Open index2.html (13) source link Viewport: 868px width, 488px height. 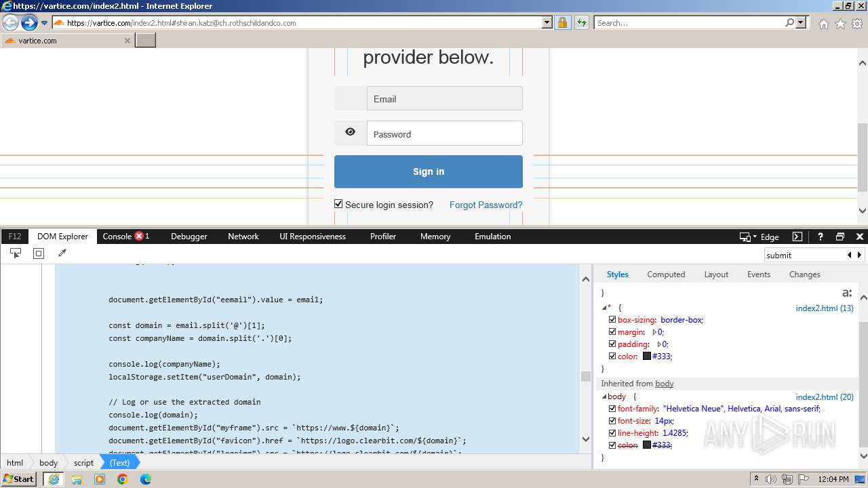coord(825,308)
